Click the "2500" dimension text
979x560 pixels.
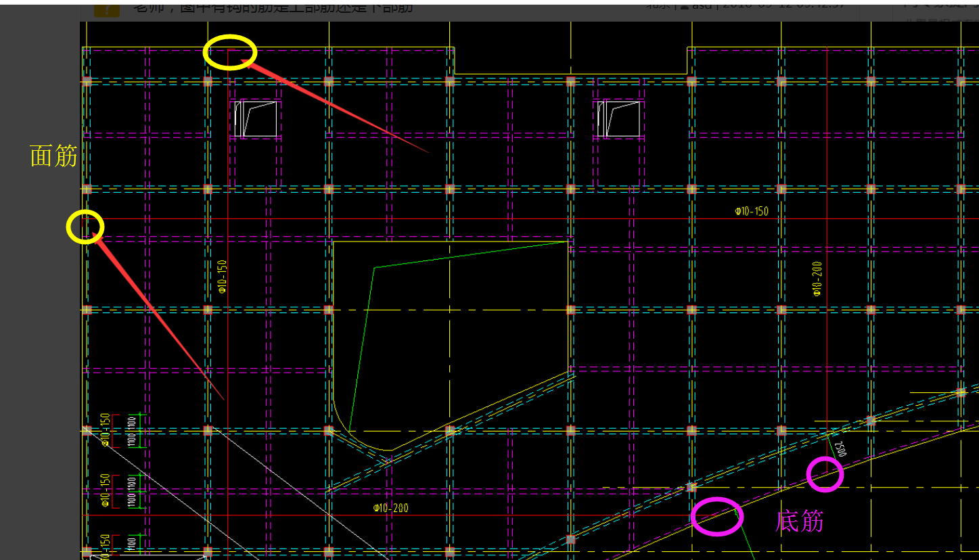point(841,448)
